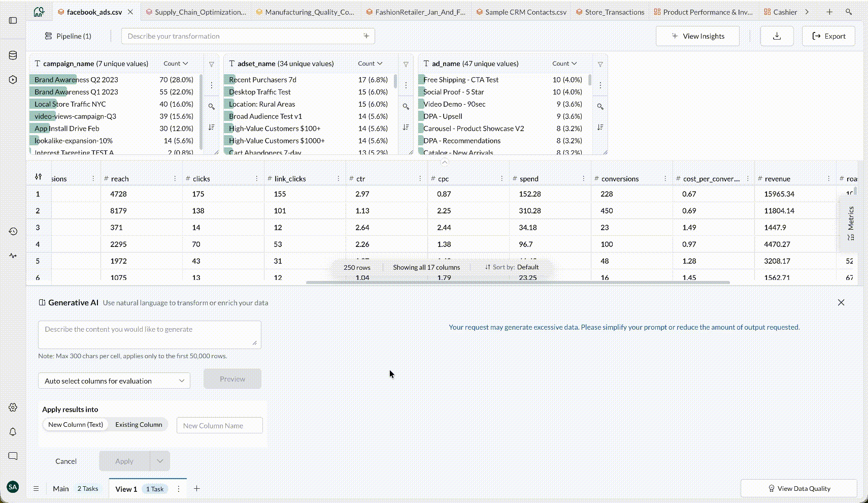Click the New Column Name input field
Viewport: 868px width, 503px height.
point(219,426)
